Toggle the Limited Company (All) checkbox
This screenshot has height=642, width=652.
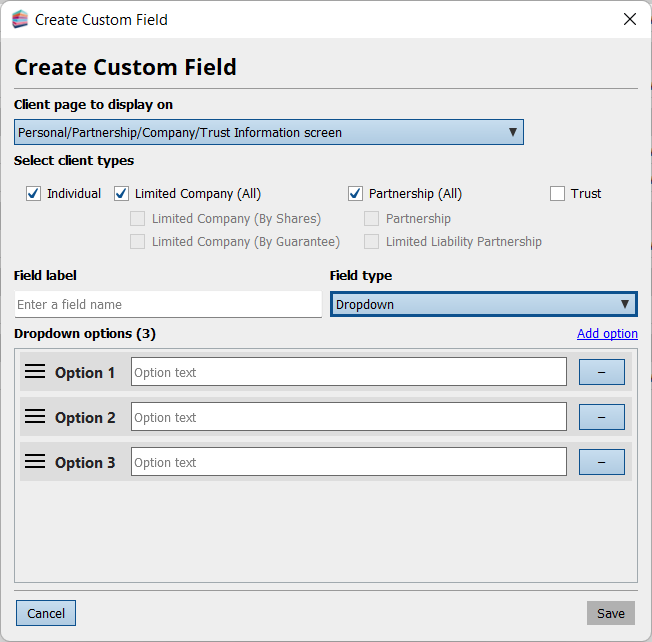(122, 194)
